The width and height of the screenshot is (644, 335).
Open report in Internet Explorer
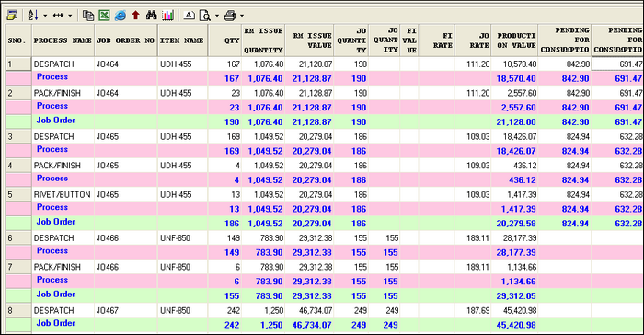click(x=120, y=16)
